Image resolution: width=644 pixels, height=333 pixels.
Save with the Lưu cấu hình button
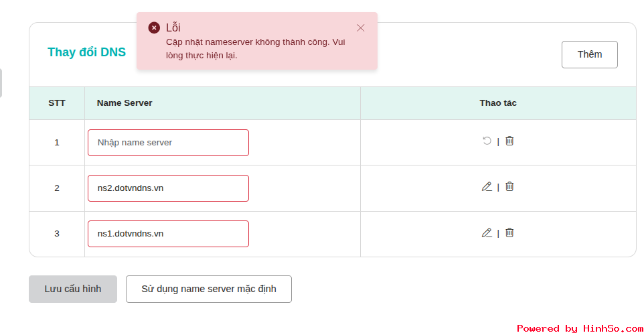(x=73, y=289)
